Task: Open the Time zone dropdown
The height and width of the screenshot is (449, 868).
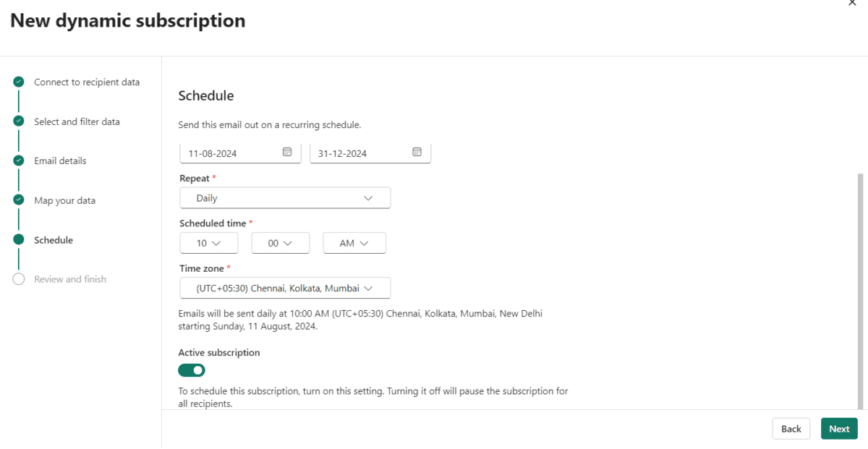Action: tap(285, 288)
